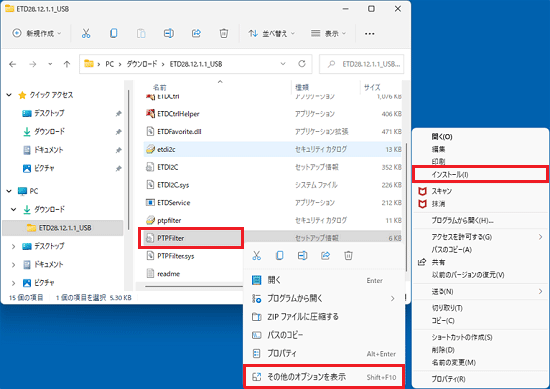Open 送る(N) submenu

[480, 291]
